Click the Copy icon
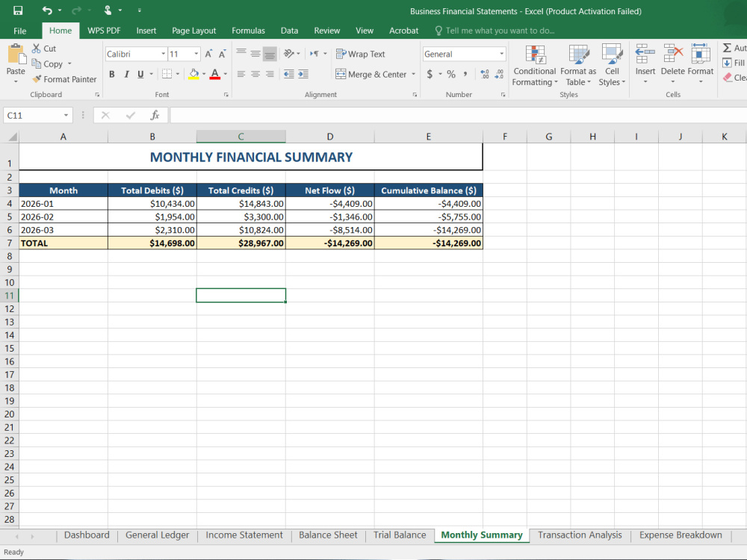 (x=36, y=63)
